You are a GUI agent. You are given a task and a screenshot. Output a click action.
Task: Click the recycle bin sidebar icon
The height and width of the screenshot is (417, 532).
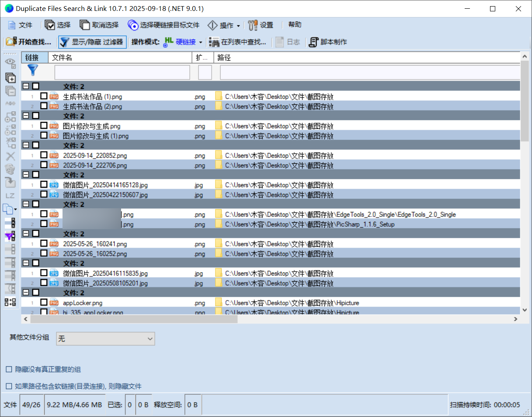[x=10, y=169]
